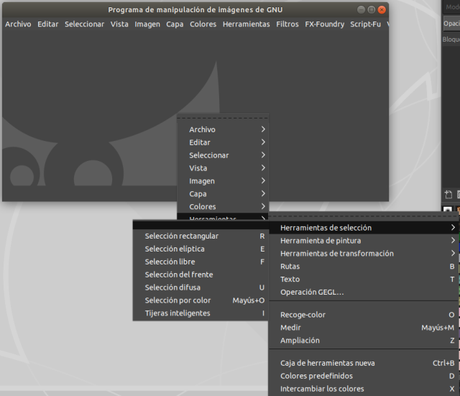Open Imagen in the top menu bar

147,24
